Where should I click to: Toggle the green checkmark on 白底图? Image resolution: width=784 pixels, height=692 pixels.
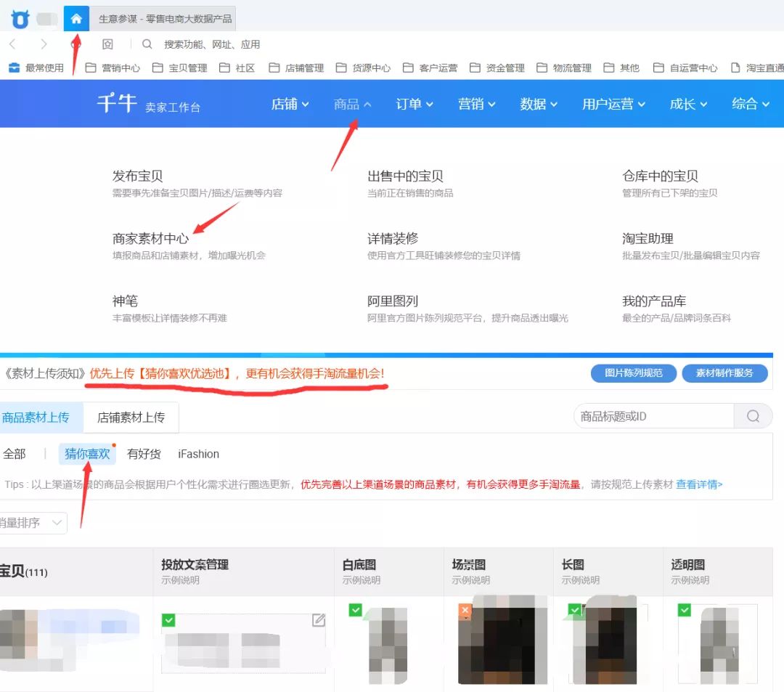pos(356,611)
